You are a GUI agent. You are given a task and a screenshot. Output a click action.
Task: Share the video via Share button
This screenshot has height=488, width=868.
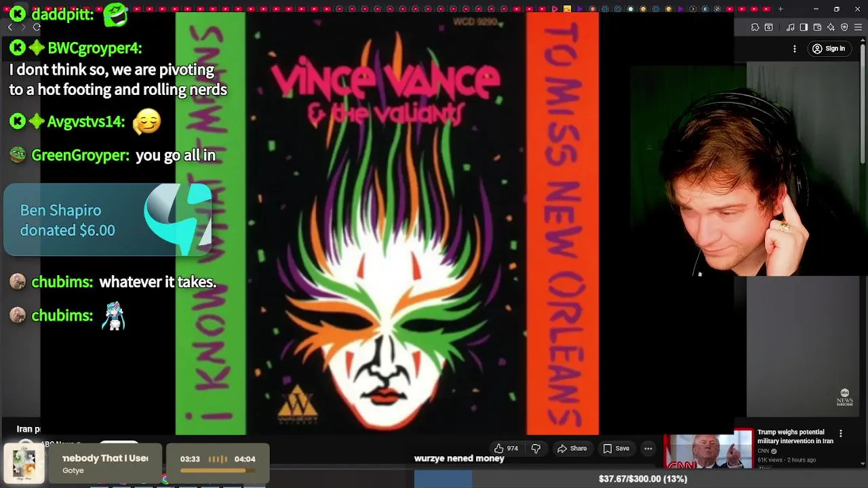[572, 448]
